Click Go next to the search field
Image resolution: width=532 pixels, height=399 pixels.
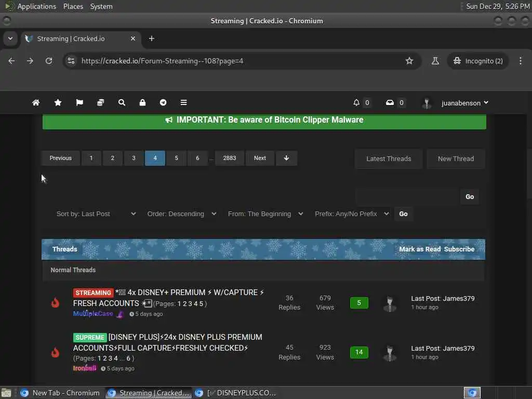coord(470,197)
